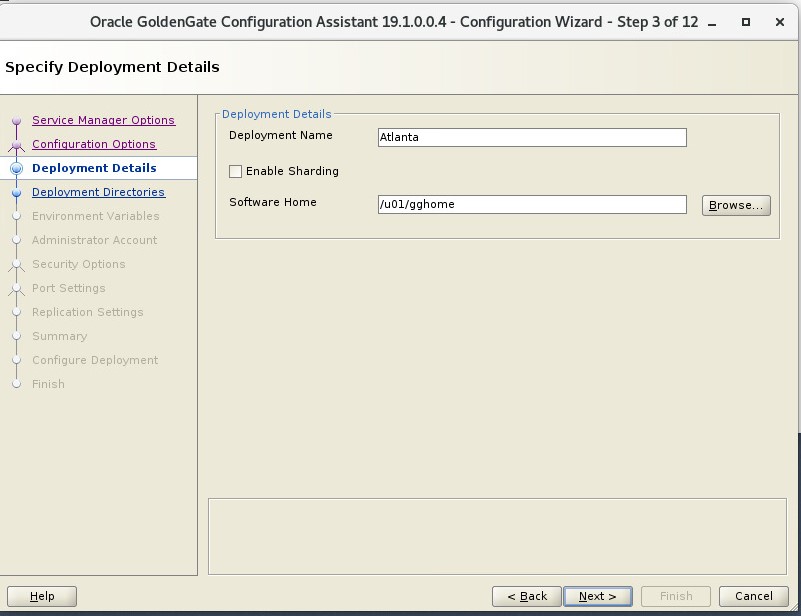Click the disabled Finish button
Image resolution: width=801 pixels, height=616 pixels.
click(x=676, y=596)
